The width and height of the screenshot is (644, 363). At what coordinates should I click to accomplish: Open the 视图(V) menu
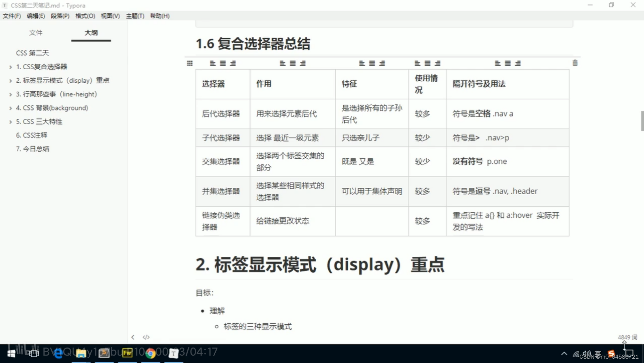tap(110, 16)
